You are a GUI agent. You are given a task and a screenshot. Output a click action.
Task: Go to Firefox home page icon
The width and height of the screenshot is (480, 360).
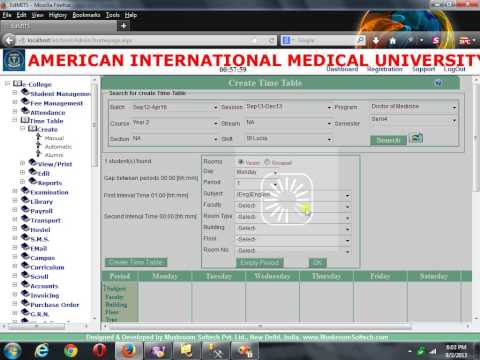(393, 41)
